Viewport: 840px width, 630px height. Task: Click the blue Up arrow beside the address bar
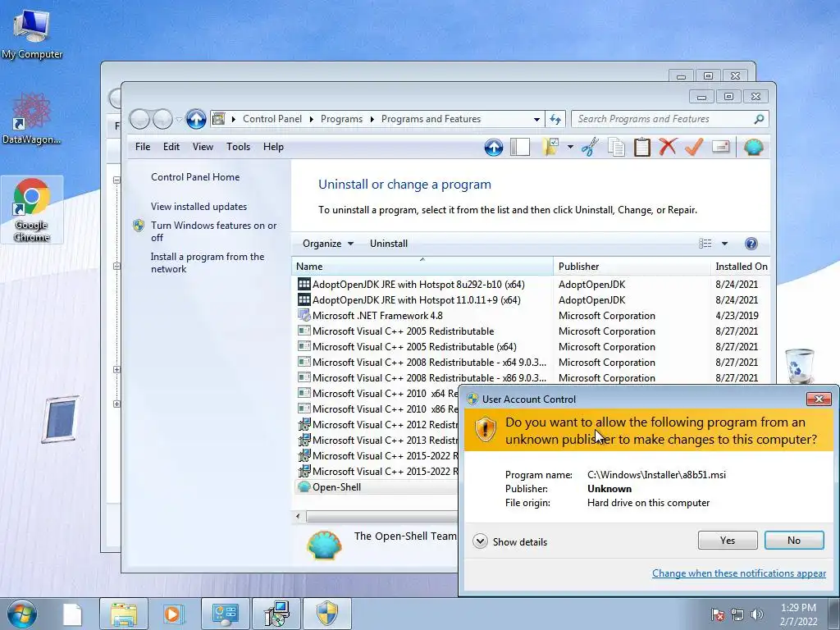click(196, 119)
